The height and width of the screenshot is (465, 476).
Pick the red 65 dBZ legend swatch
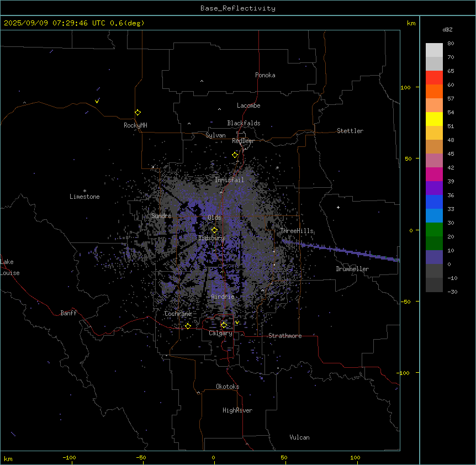434,77
